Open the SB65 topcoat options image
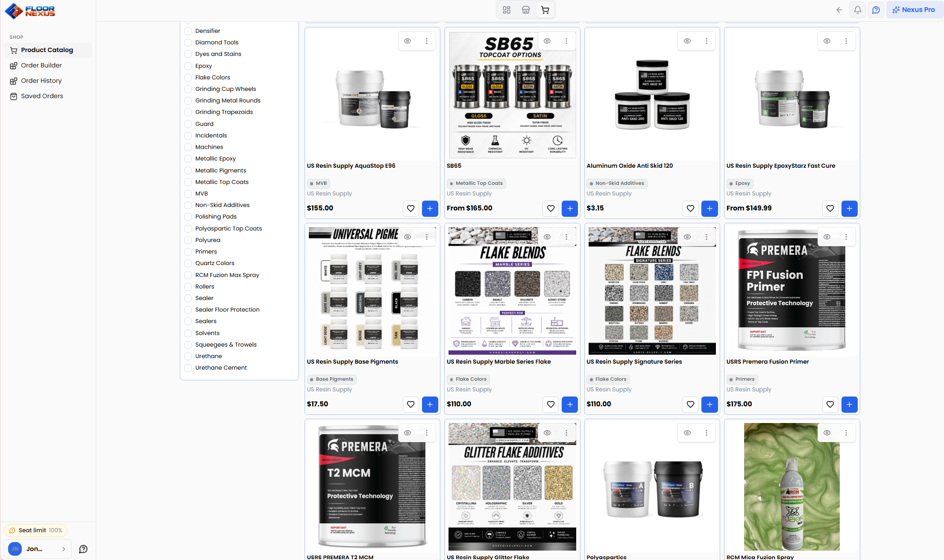 pyautogui.click(x=512, y=95)
